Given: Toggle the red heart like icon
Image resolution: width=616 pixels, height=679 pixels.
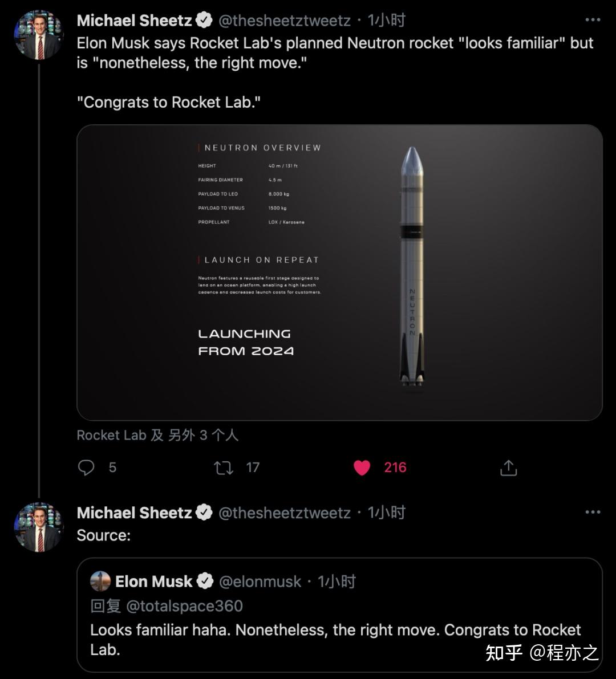Looking at the screenshot, I should pos(362,468).
